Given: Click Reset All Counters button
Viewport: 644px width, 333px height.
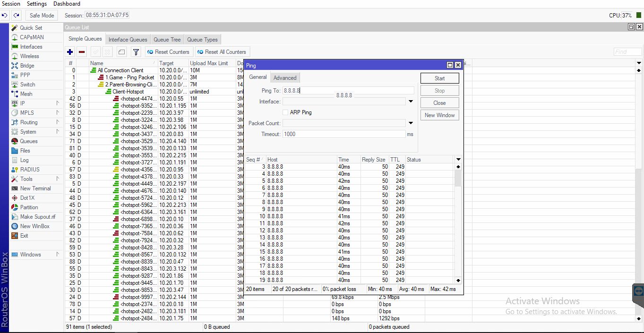Looking at the screenshot, I should 222,52.
